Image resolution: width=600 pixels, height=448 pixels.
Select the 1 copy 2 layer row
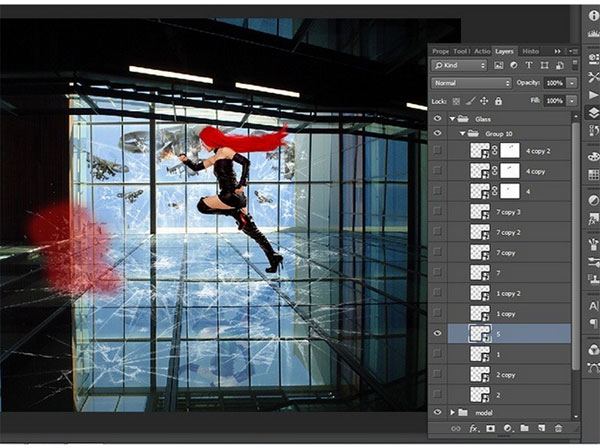coord(509,293)
